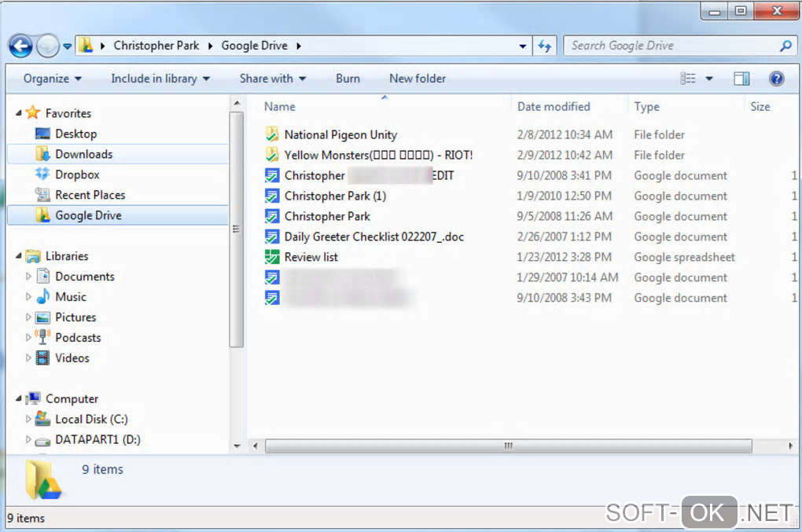Click the horizontal scrollbar thumb in file list
Image resolution: width=802 pixels, height=532 pixels.
point(509,446)
